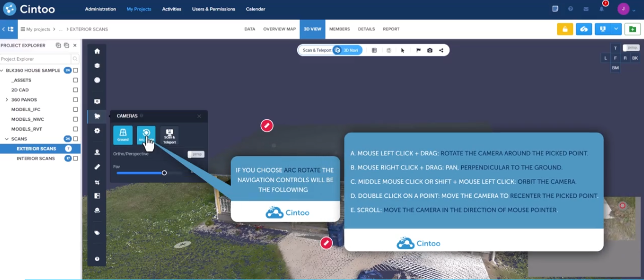
Task: Tick the MODELS_IFC checkbox
Action: click(76, 110)
